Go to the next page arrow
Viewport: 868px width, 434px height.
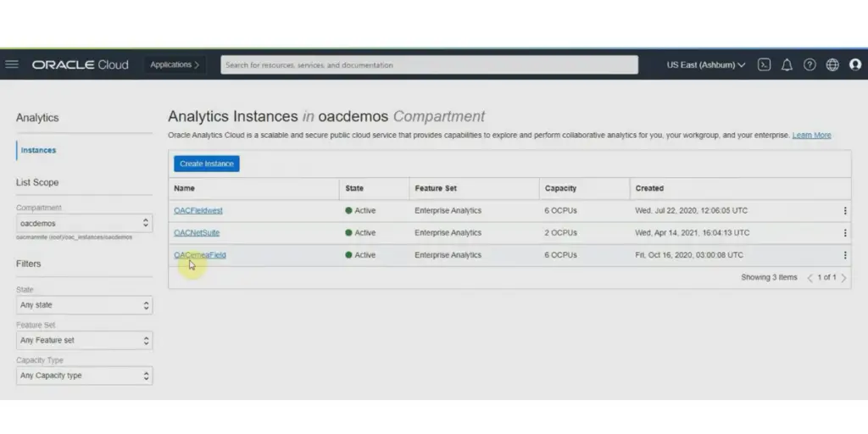(x=843, y=278)
